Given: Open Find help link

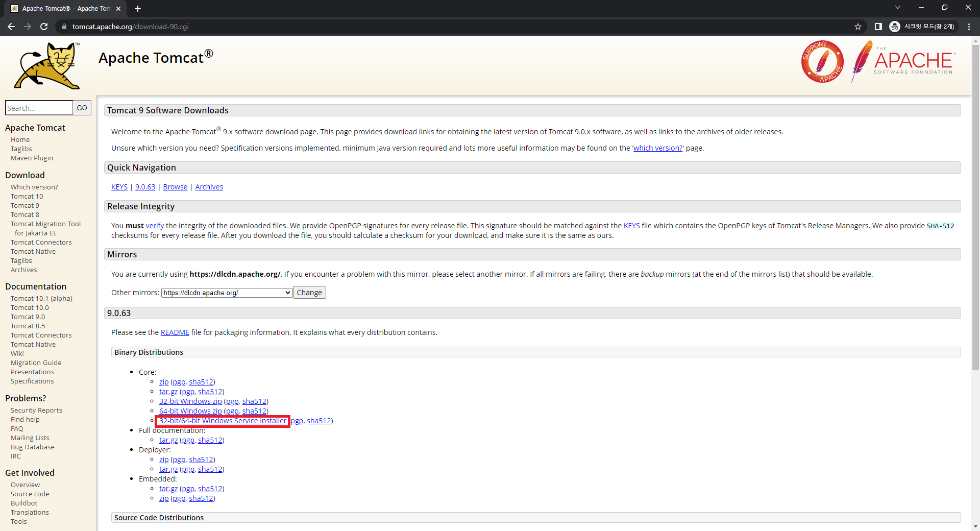Looking at the screenshot, I should [25, 420].
